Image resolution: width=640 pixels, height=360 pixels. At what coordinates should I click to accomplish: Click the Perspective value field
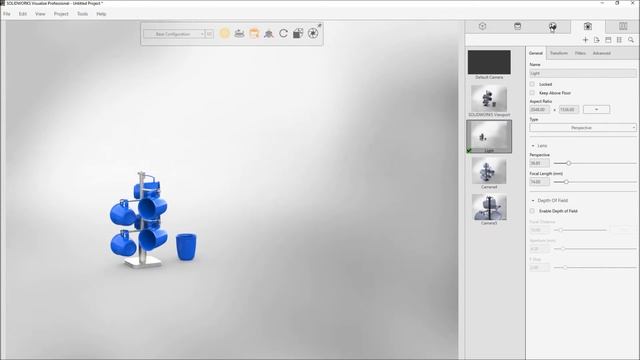point(540,163)
